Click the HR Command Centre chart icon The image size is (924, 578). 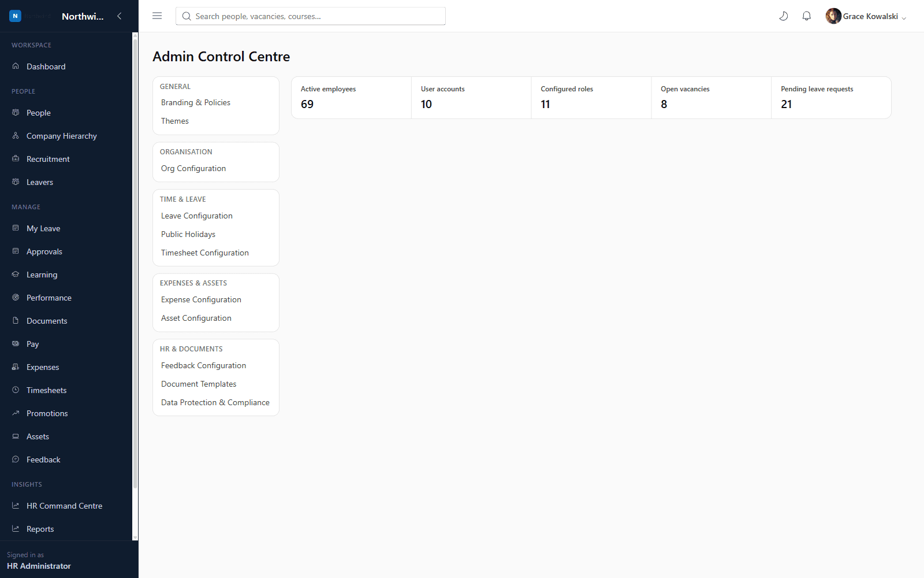pyautogui.click(x=16, y=506)
